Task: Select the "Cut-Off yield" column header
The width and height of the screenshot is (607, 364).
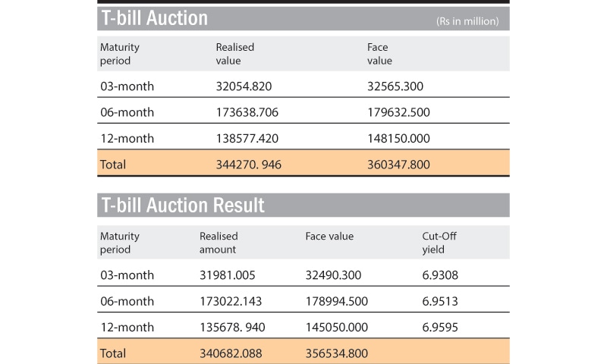Action: [x=439, y=243]
